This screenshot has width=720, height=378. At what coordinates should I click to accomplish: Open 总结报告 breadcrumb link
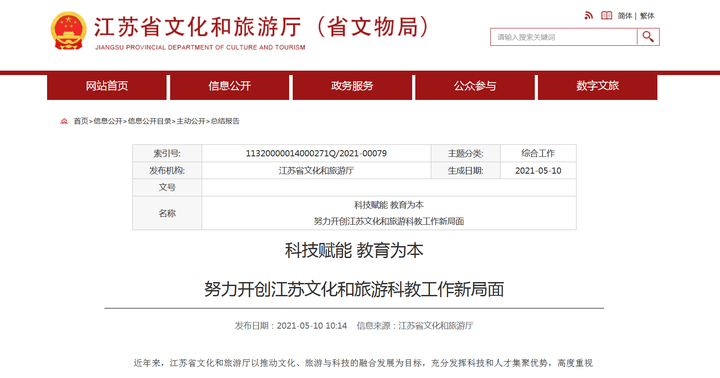tap(225, 121)
